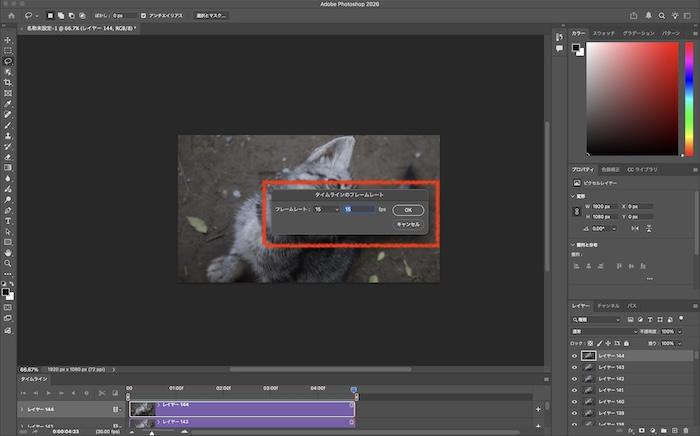Select the Lasso tool in the toolbar

(x=8, y=60)
